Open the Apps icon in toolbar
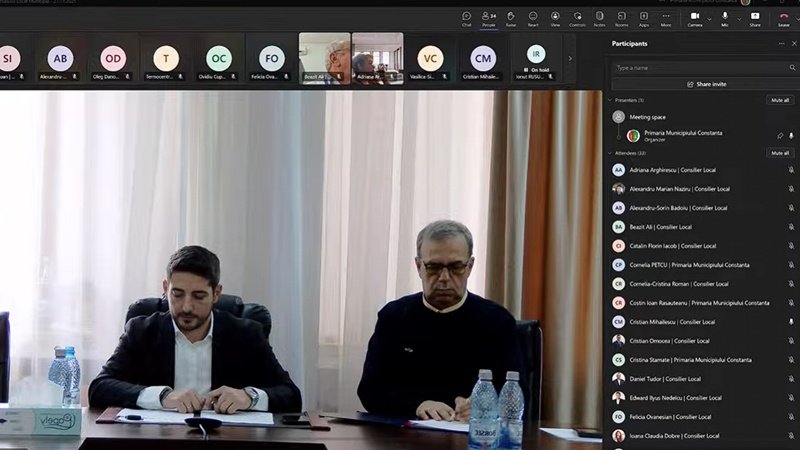 [x=643, y=17]
